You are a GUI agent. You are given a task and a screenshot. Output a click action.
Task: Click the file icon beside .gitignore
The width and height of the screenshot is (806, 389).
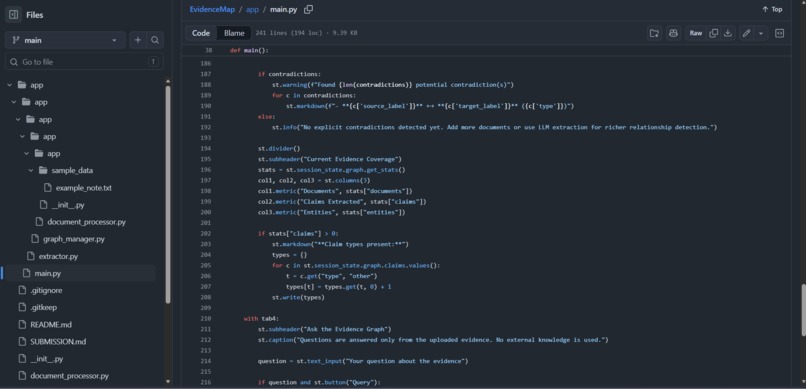(x=22, y=290)
